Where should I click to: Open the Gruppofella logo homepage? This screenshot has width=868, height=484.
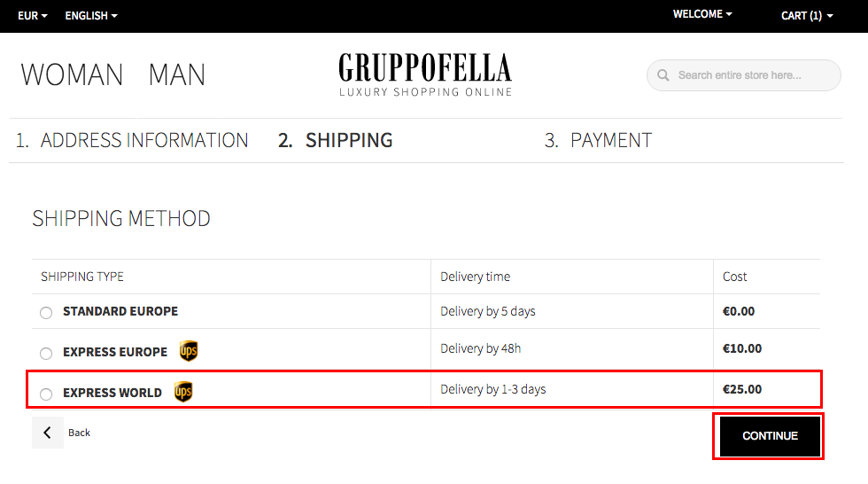(425, 74)
